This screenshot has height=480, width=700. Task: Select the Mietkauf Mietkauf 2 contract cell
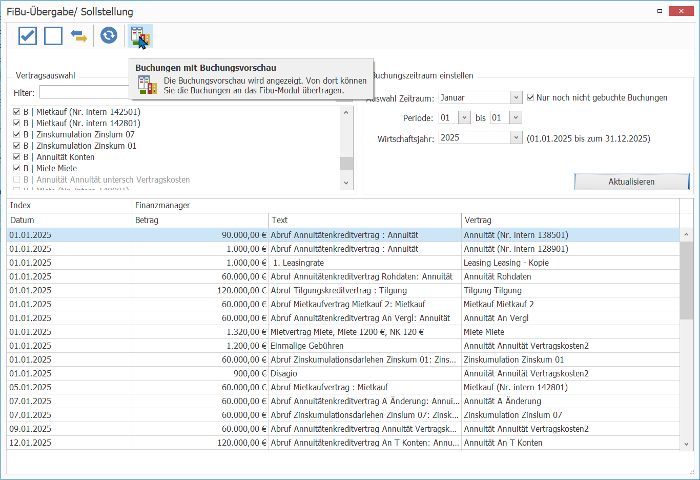571,304
